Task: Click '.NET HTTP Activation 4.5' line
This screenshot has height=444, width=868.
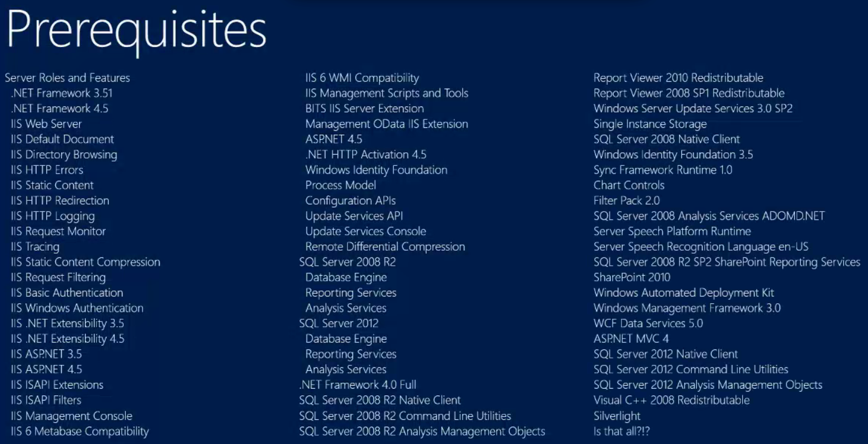Action: click(366, 155)
